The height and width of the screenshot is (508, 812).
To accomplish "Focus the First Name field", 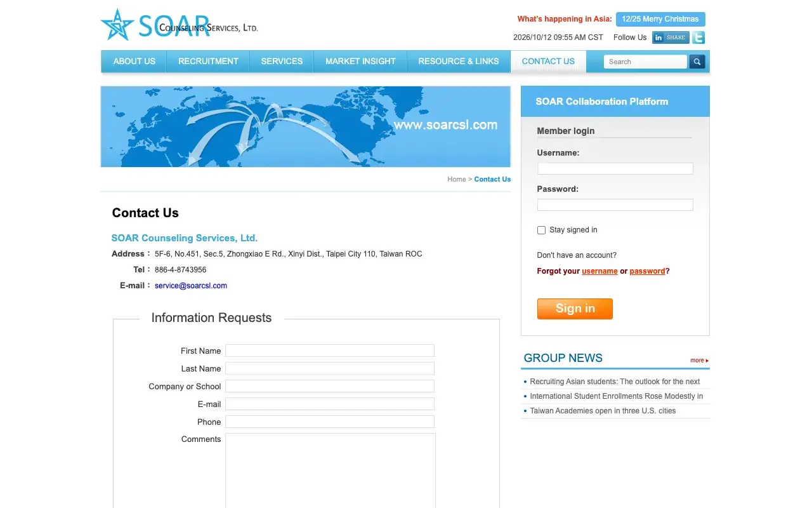I will click(x=330, y=351).
